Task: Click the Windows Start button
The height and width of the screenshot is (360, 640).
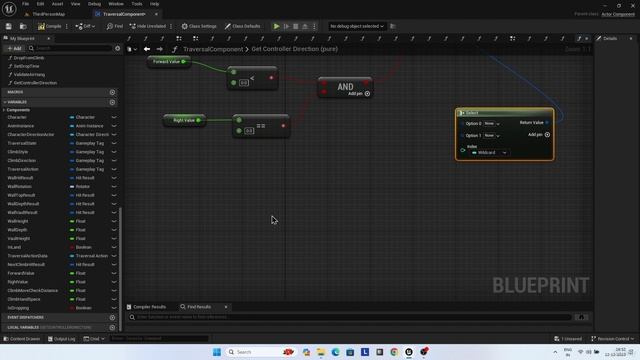Action: click(x=217, y=352)
